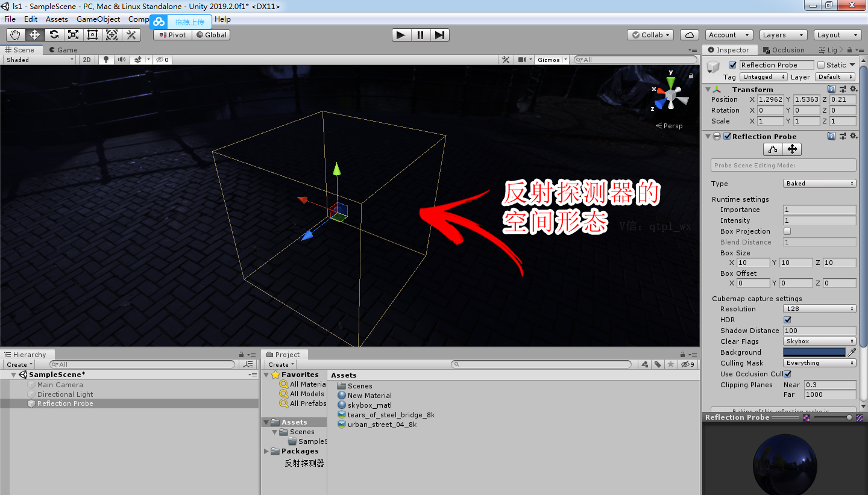Select the Rect Transform tool
The height and width of the screenshot is (495, 868).
pyautogui.click(x=92, y=35)
